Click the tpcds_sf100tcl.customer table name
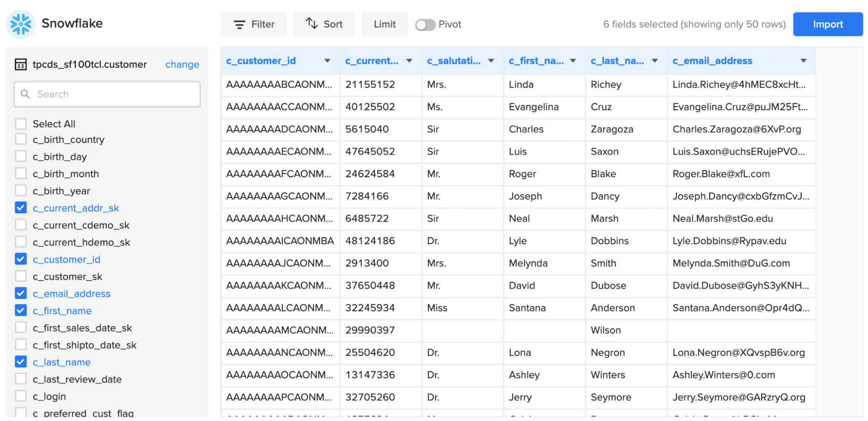Image resolution: width=868 pixels, height=421 pixels. [89, 64]
